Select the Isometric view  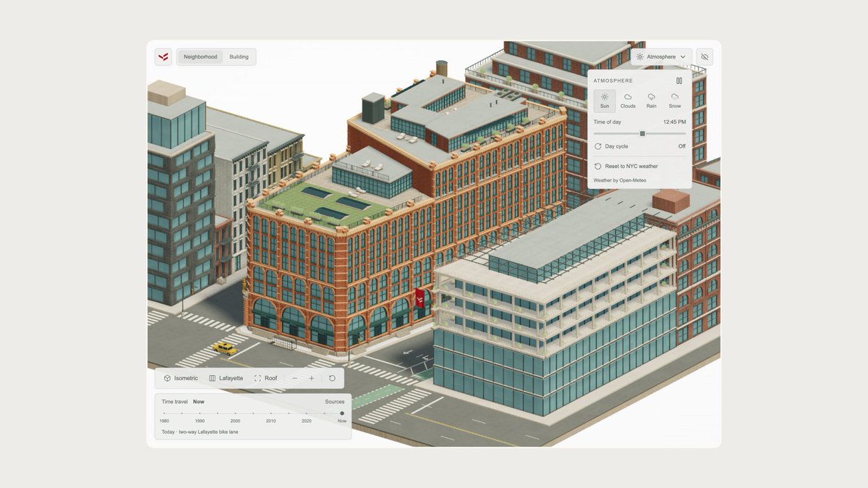pos(181,378)
